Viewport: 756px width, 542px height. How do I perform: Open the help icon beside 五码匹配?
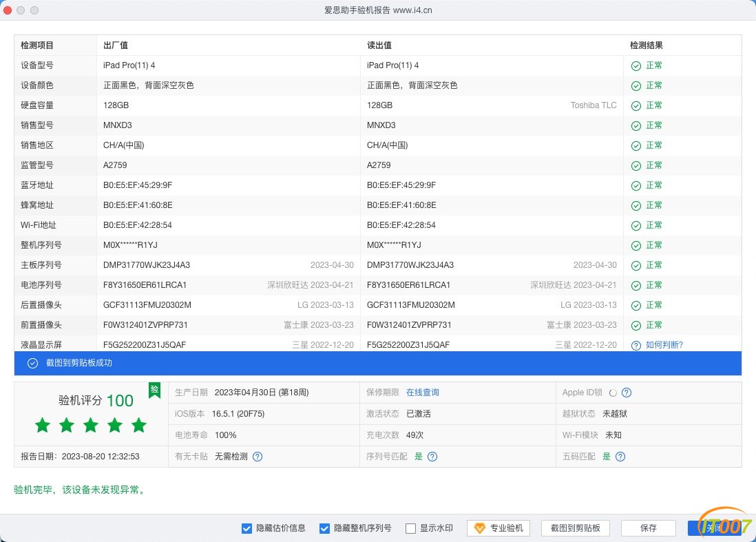pyautogui.click(x=620, y=457)
